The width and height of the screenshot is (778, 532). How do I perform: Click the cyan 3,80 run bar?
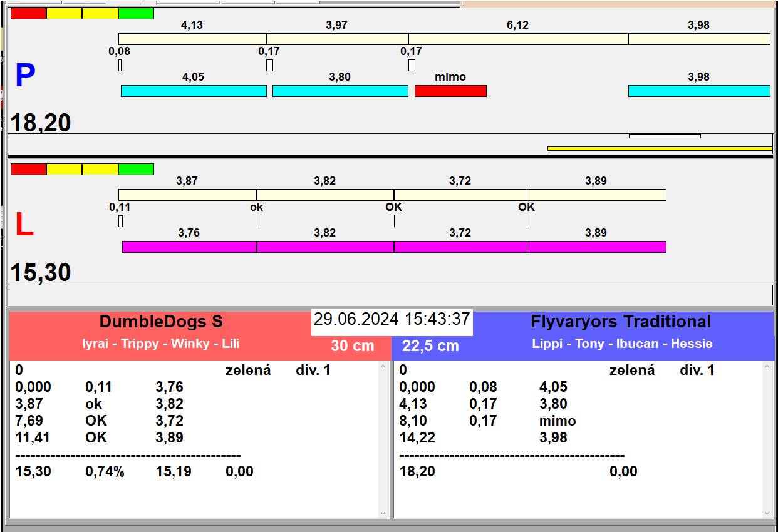click(x=340, y=91)
